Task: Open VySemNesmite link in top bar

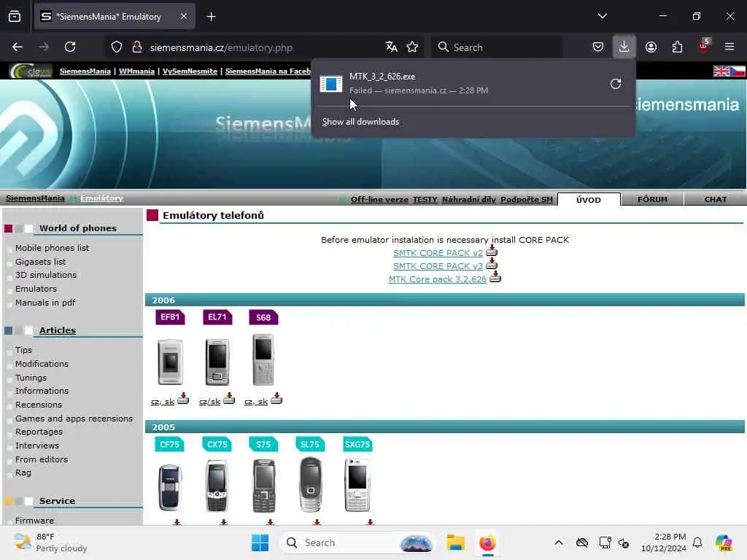Action: pos(190,71)
